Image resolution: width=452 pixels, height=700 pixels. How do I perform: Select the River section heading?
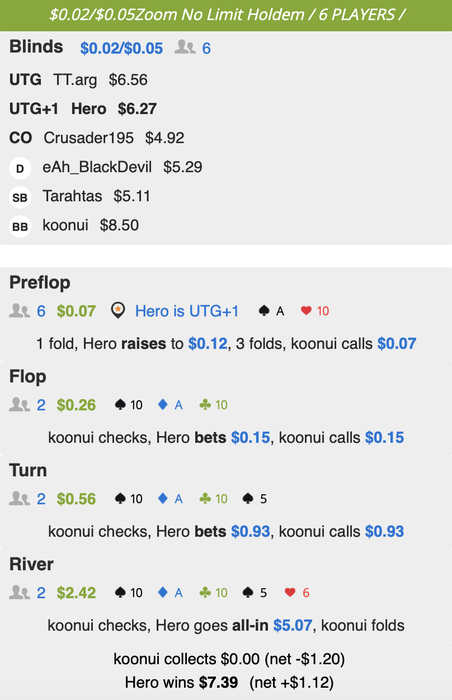[31, 564]
